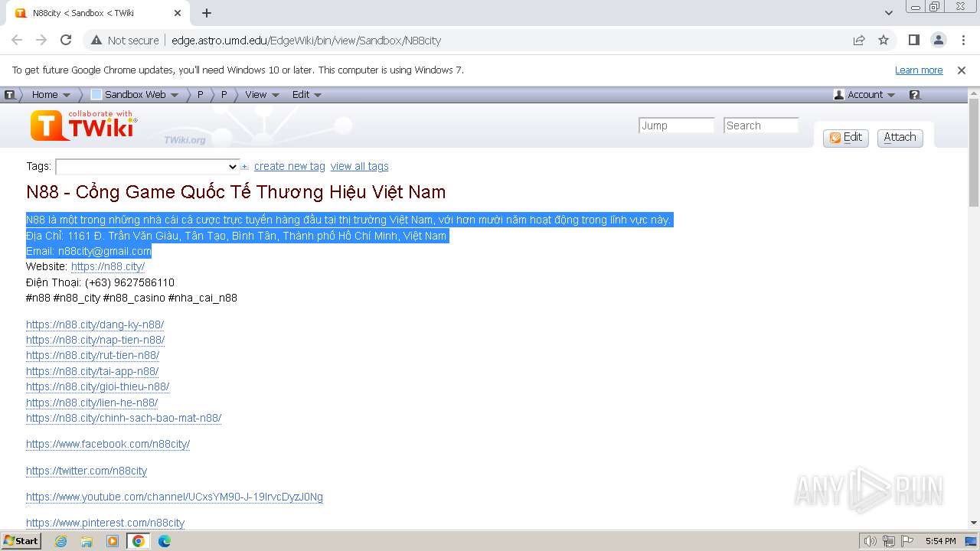
Task: Open the gioi-thieu-n88 link
Action: [x=98, y=386]
